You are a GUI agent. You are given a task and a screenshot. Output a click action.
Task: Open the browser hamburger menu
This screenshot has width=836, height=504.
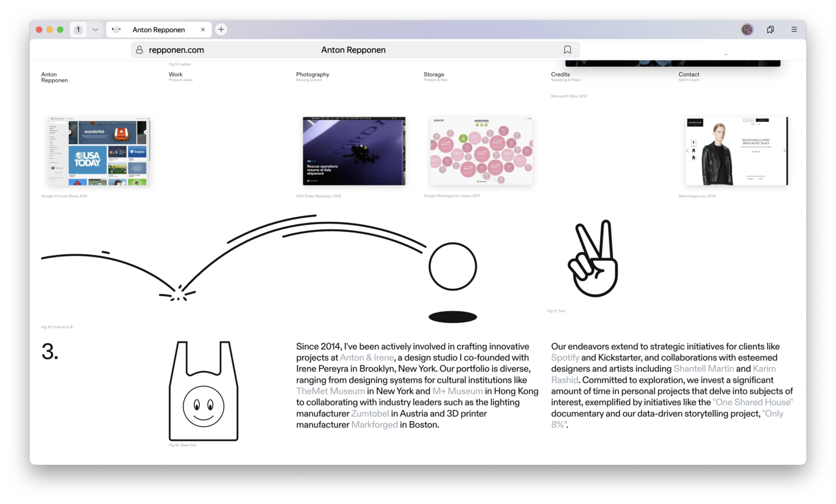[x=794, y=30]
